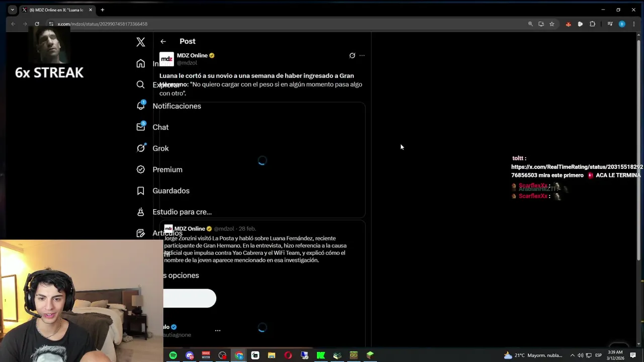Viewport: 644px width, 362px height.
Task: Go back in browser toolbar
Action: (x=13, y=24)
